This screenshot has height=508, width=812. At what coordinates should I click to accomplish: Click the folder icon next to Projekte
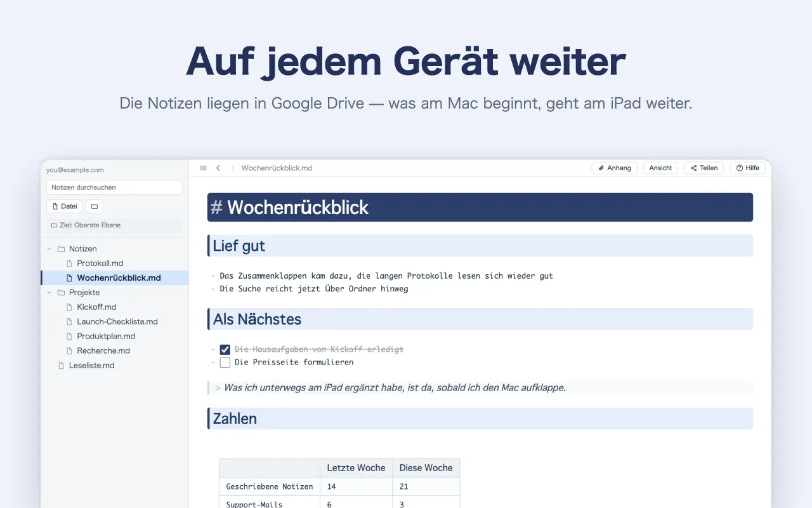62,293
